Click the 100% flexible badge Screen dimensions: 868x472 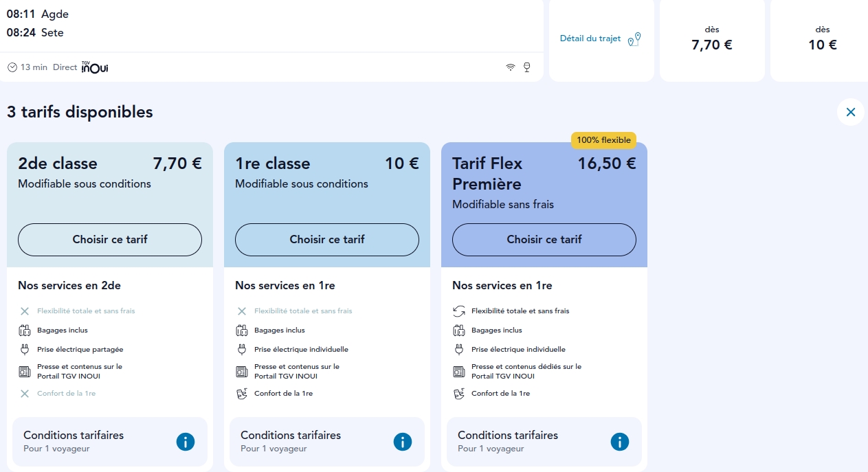click(x=604, y=139)
